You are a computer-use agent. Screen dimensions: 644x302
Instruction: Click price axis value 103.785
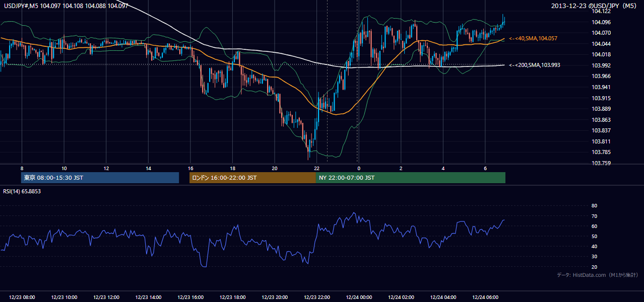coord(601,152)
